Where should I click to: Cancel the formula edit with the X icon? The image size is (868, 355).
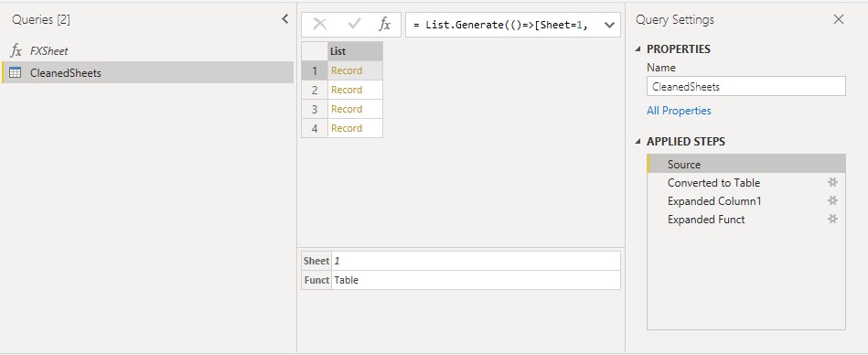pyautogui.click(x=320, y=24)
